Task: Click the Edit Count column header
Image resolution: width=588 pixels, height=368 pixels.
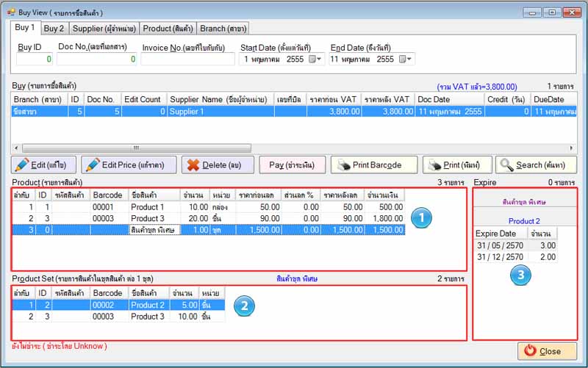Action: pyautogui.click(x=144, y=100)
